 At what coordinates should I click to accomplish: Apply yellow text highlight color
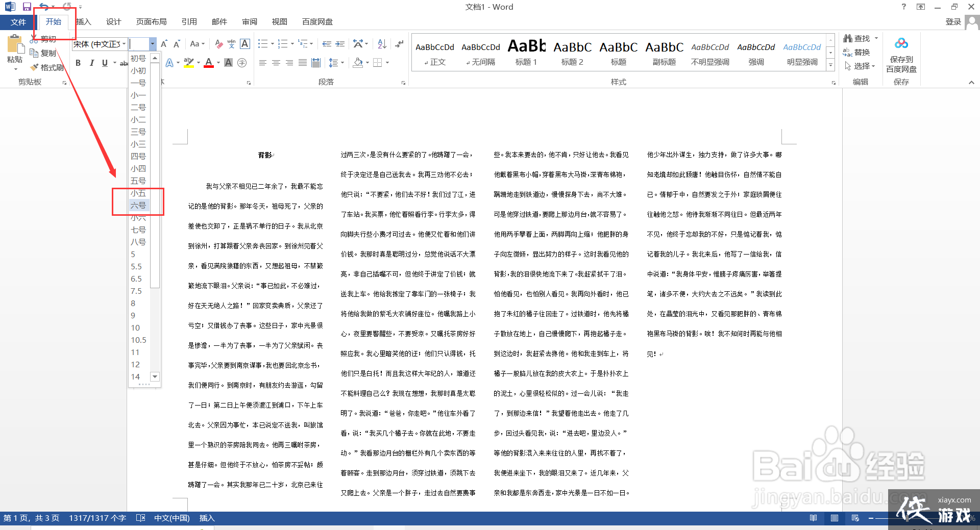point(188,63)
